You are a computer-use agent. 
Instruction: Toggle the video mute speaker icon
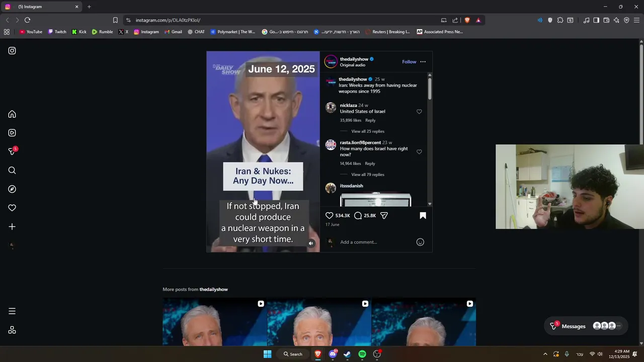click(311, 243)
